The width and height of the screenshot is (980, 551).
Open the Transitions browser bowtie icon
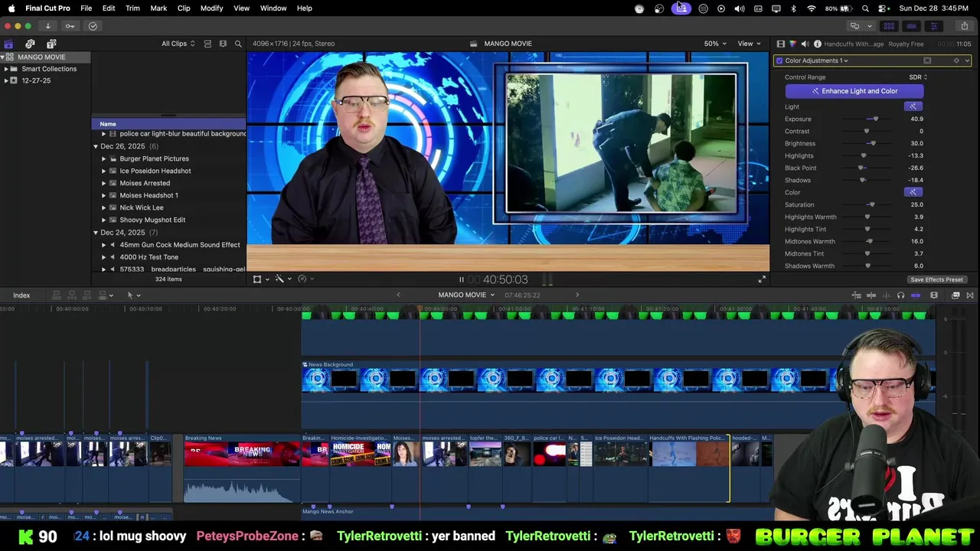click(970, 295)
